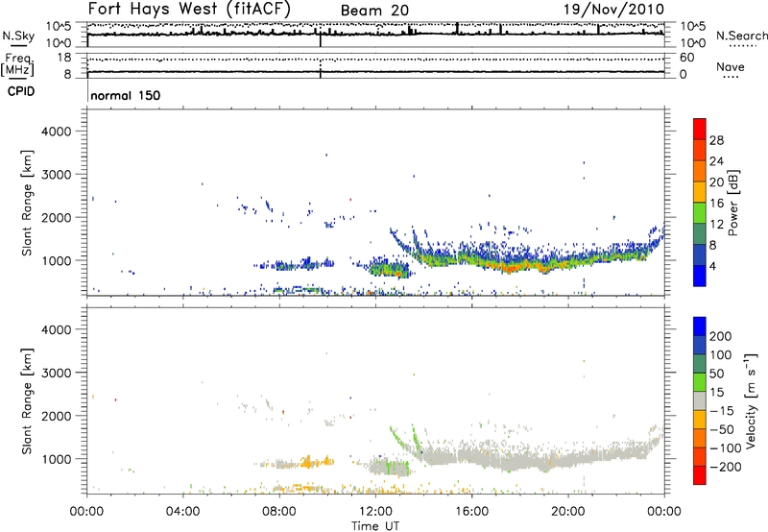
Task: Click the "−200" label on Velocity colorbar
Action: (726, 467)
